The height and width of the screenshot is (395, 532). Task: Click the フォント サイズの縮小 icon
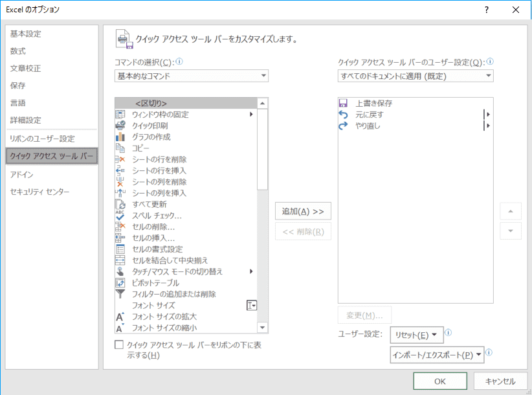pos(120,328)
